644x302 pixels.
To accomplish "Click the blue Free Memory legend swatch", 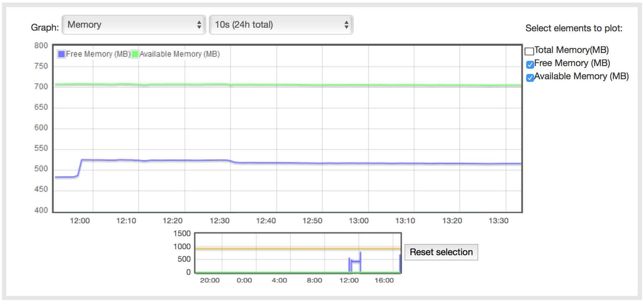I will pyautogui.click(x=61, y=54).
